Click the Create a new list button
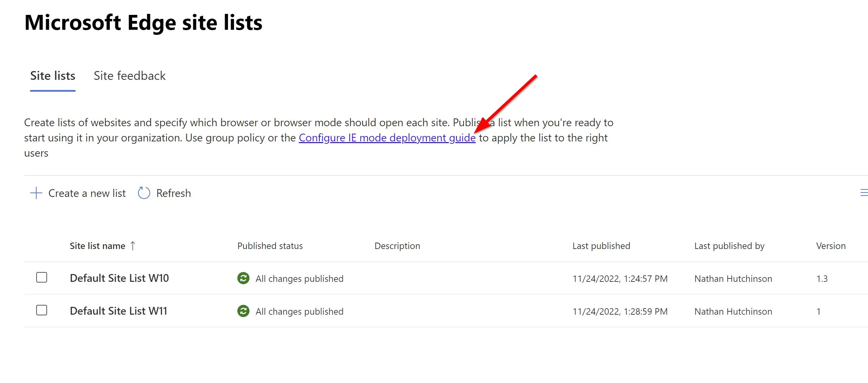Viewport: 868px width, 383px height. 78,193
